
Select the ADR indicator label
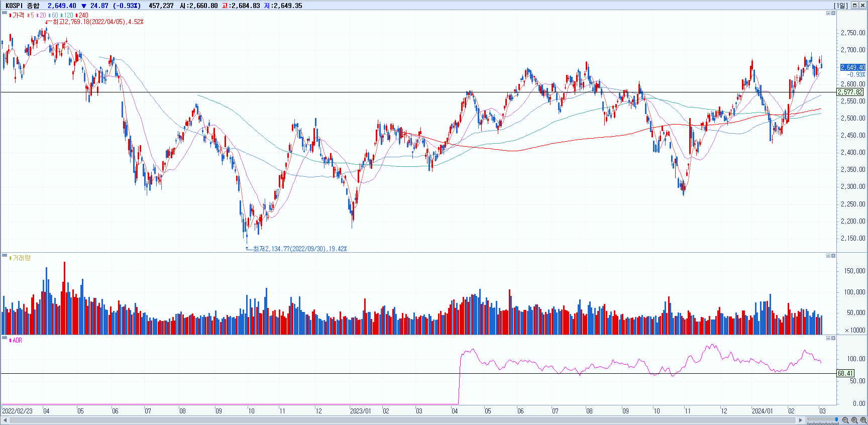pyautogui.click(x=17, y=340)
